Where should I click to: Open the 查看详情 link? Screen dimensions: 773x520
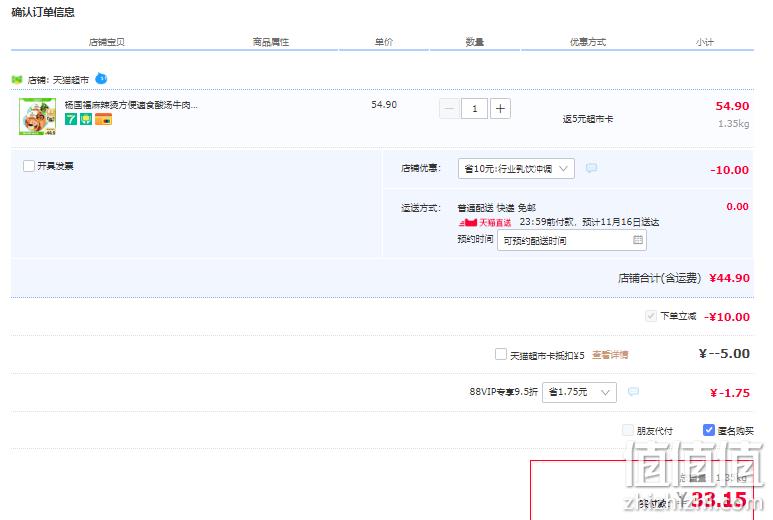tap(610, 355)
